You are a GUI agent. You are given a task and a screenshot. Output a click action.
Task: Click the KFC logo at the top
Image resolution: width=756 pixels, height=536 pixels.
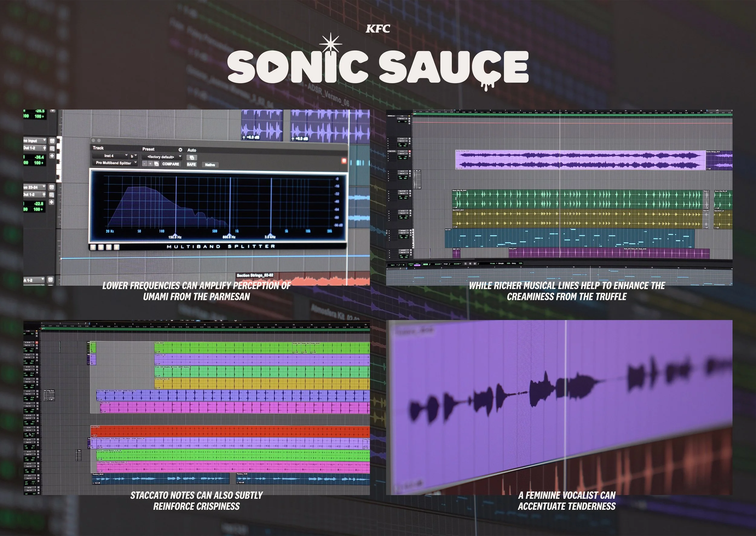tap(378, 29)
